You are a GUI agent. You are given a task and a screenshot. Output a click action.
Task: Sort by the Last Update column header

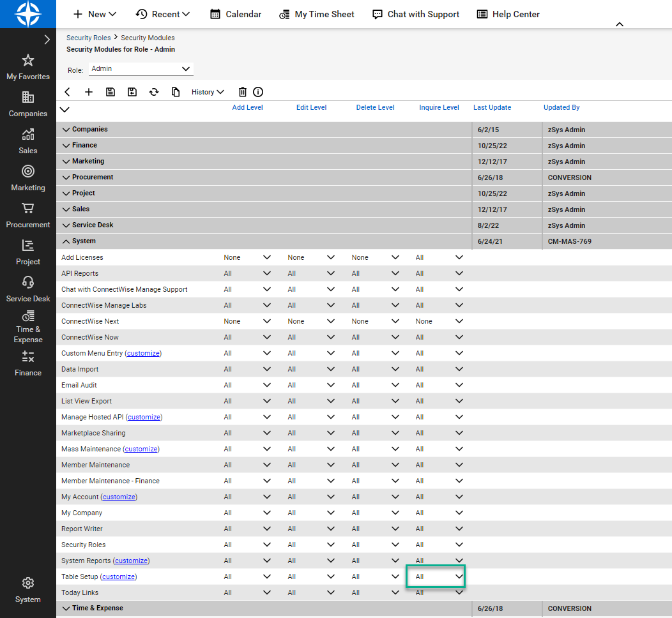[x=492, y=107]
